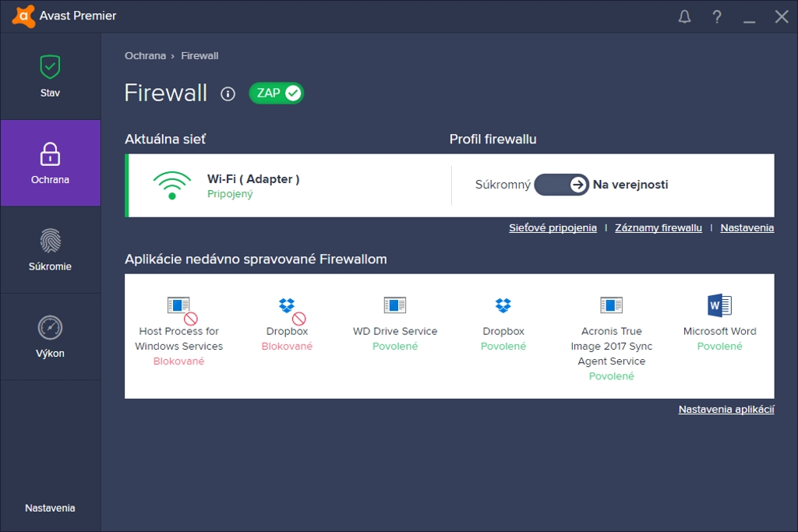Image resolution: width=798 pixels, height=532 pixels.
Task: Click the Avast logo in title bar
Action: (x=23, y=16)
